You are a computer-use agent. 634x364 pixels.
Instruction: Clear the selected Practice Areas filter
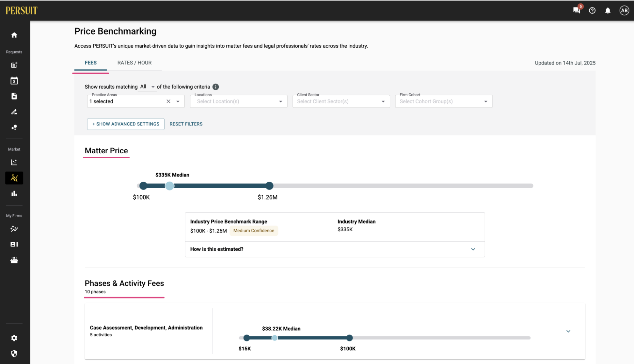(168, 101)
